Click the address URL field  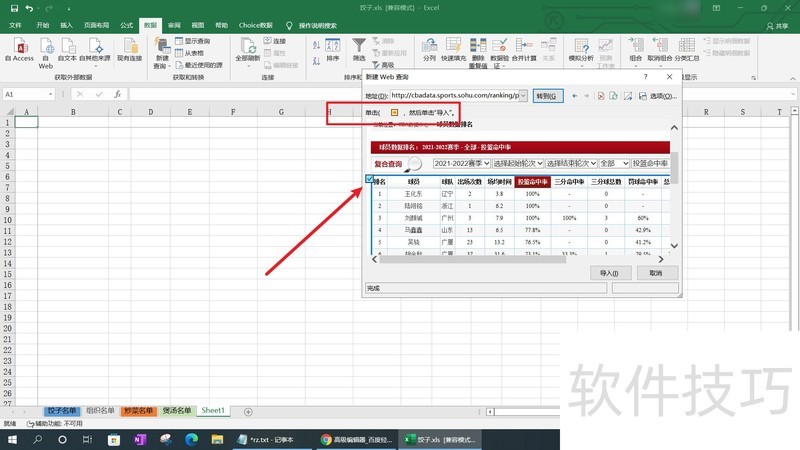pyautogui.click(x=455, y=95)
